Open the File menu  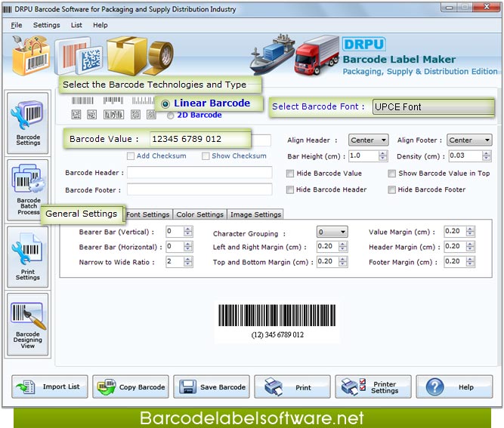point(17,25)
